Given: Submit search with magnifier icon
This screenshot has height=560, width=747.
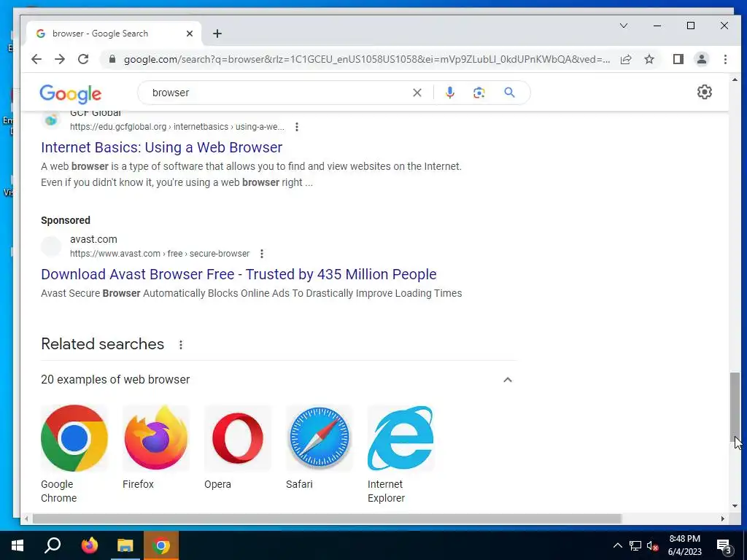Looking at the screenshot, I should tap(509, 93).
